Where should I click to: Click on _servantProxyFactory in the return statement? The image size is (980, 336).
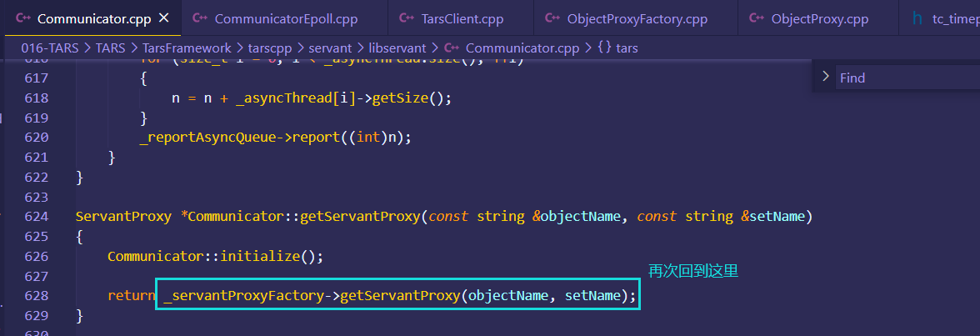click(x=243, y=296)
